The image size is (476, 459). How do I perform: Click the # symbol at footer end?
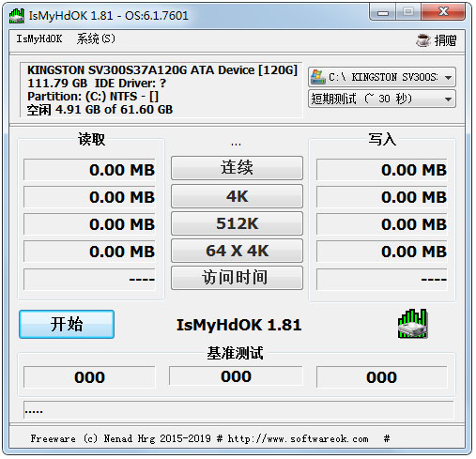(x=387, y=438)
